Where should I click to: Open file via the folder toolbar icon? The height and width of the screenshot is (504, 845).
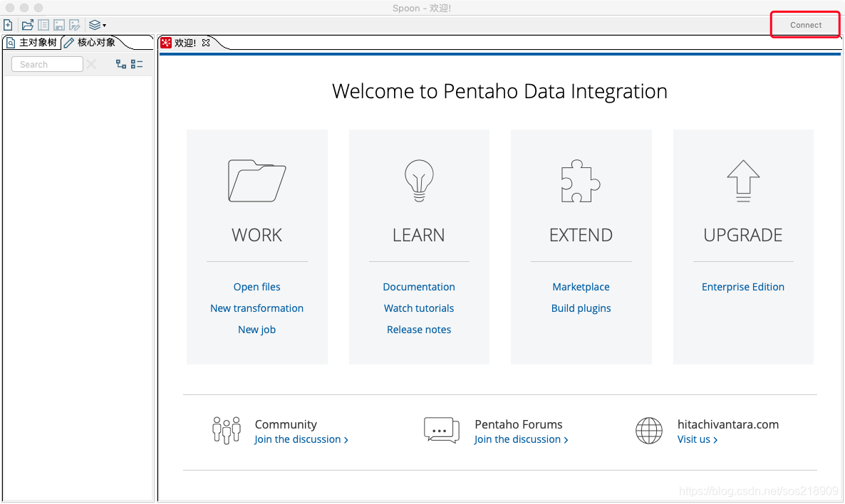click(28, 25)
